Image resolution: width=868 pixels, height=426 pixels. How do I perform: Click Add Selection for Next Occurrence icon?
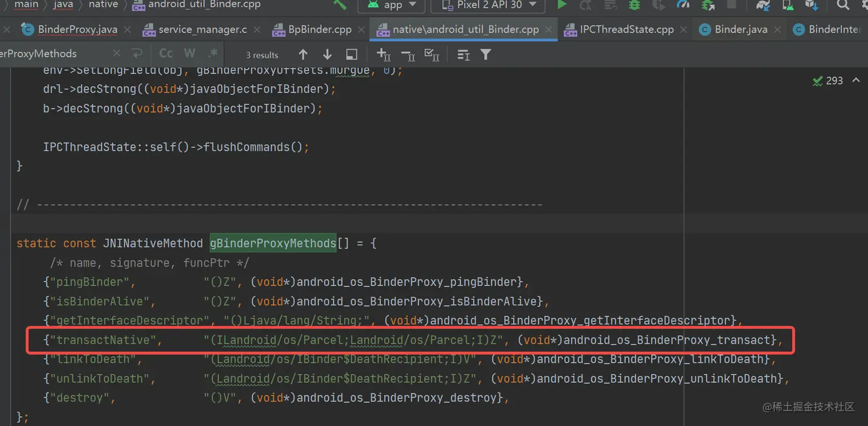[x=383, y=55]
